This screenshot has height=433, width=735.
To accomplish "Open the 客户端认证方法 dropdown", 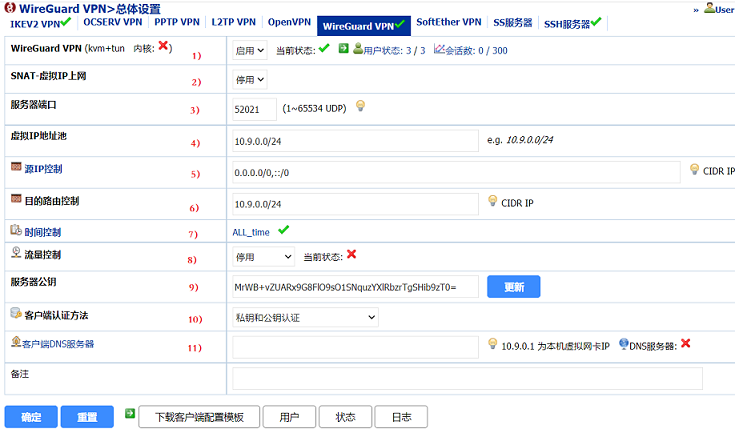I will click(305, 317).
